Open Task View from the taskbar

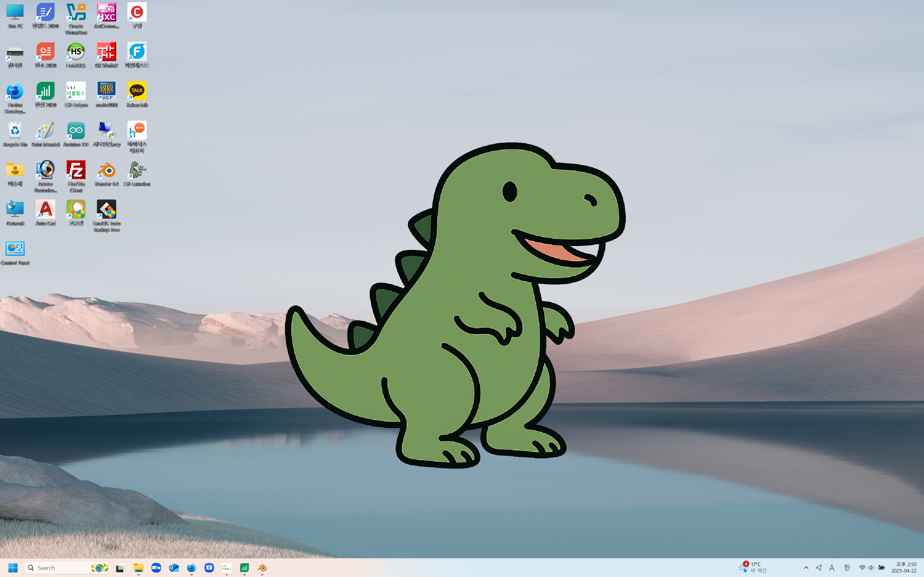pyautogui.click(x=121, y=567)
